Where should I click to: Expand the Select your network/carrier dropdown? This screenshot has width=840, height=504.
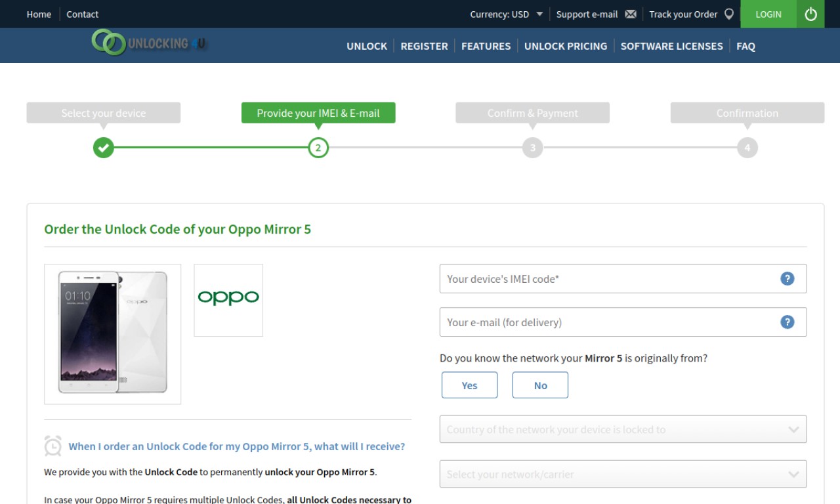(x=623, y=474)
